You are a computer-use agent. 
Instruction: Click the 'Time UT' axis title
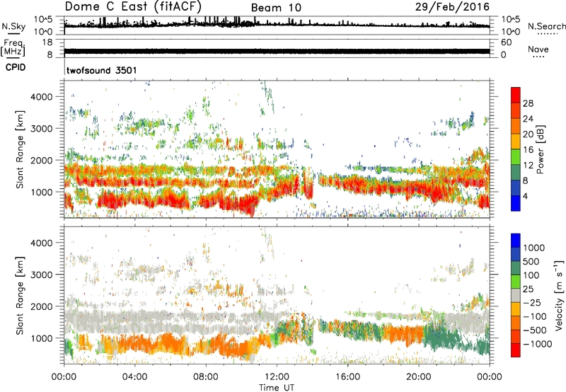click(277, 388)
